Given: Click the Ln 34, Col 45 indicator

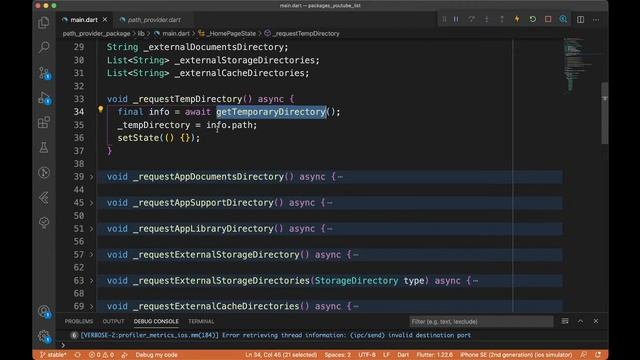Looking at the screenshot, I should coord(281,355).
